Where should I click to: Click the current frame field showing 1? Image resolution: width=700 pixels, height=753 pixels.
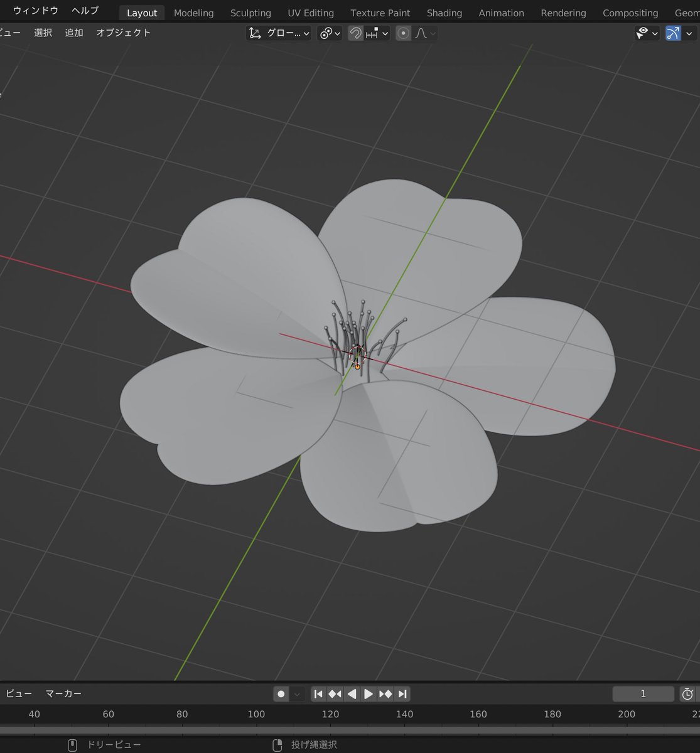[x=643, y=693]
